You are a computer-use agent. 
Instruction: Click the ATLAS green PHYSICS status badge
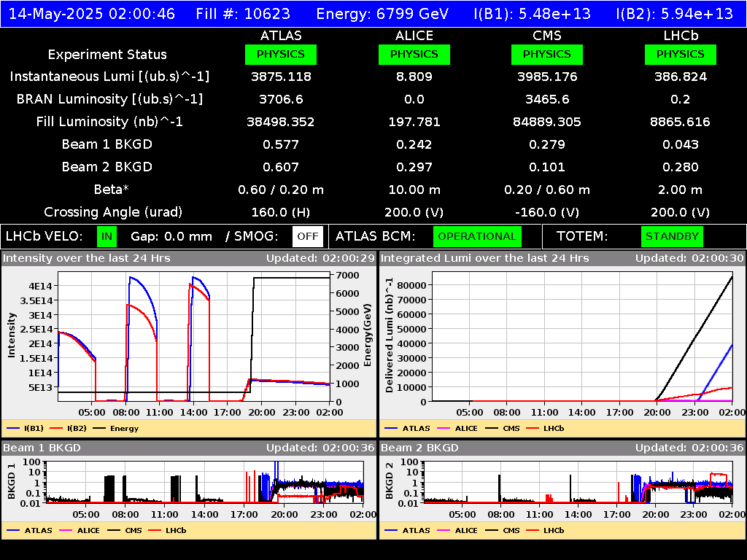coord(281,54)
